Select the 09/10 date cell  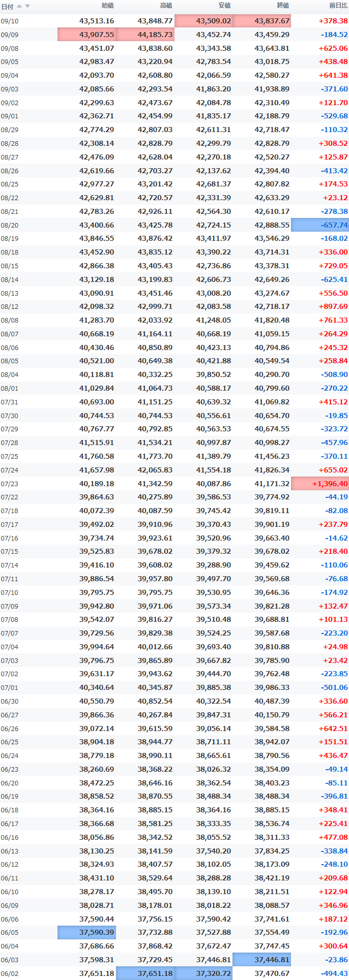point(9,21)
